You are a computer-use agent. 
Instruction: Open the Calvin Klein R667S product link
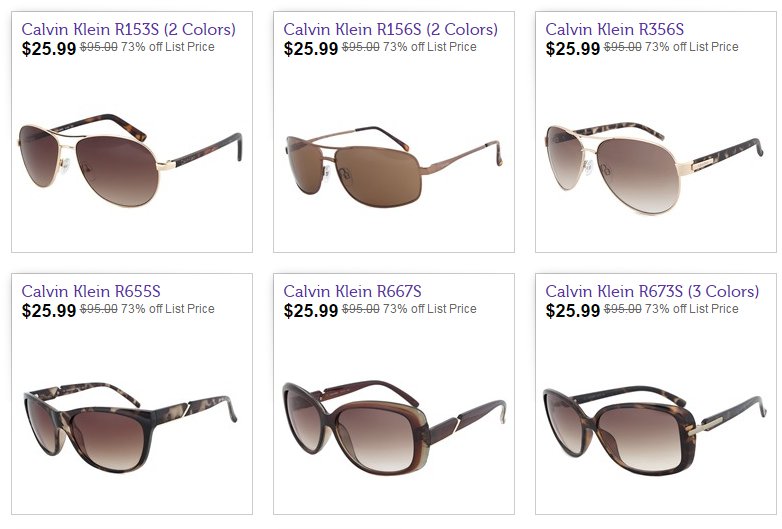(352, 291)
